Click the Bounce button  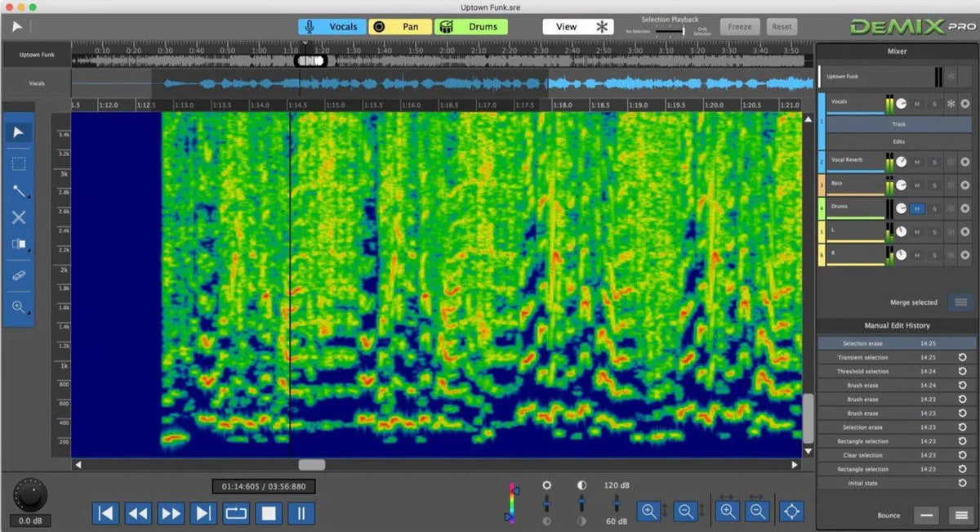click(x=889, y=515)
